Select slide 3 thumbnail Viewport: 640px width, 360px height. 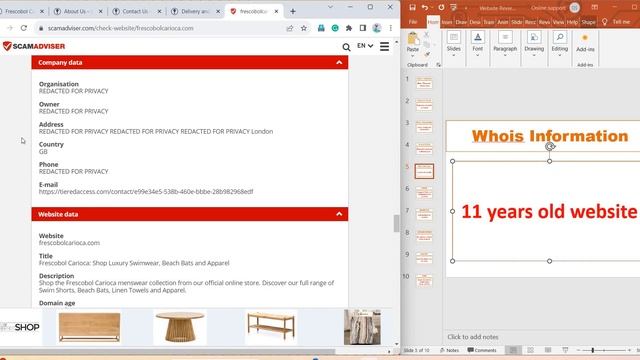click(x=424, y=127)
